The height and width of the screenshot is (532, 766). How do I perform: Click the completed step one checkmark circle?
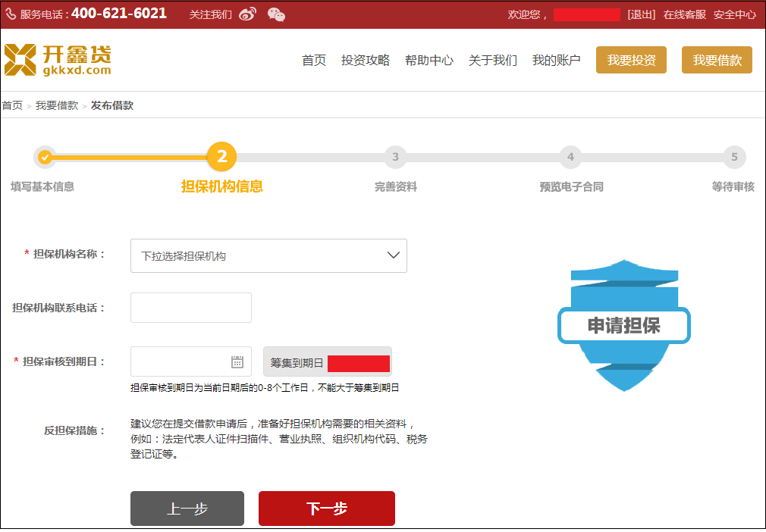(x=46, y=157)
